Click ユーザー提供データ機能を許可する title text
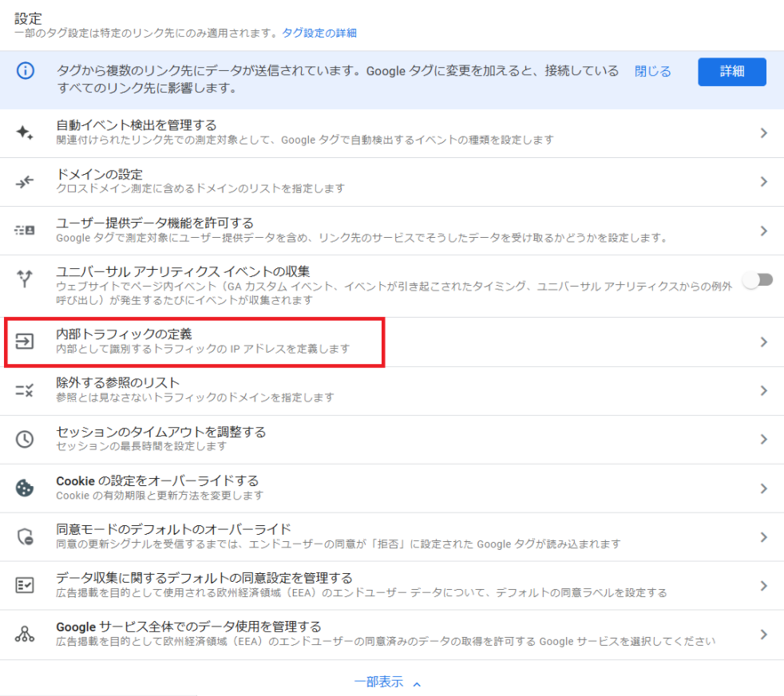Image resolution: width=784 pixels, height=696 pixels. [x=155, y=223]
